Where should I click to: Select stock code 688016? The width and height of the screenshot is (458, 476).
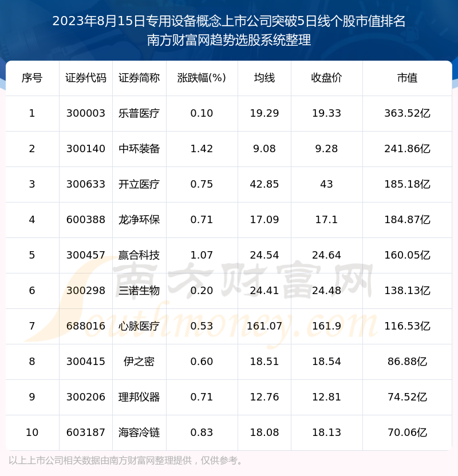point(86,326)
